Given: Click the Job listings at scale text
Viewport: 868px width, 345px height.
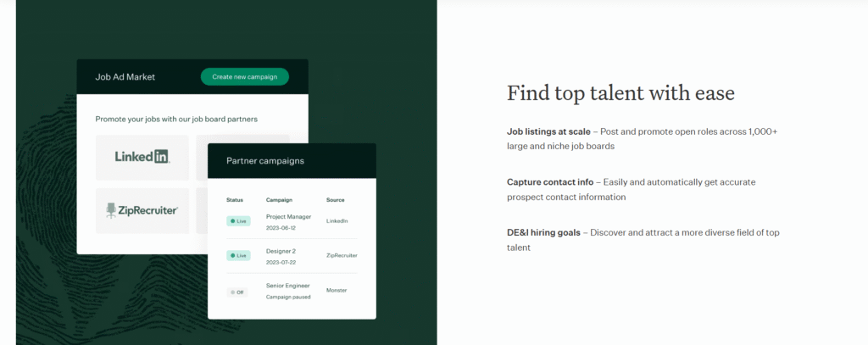Looking at the screenshot, I should tap(548, 131).
